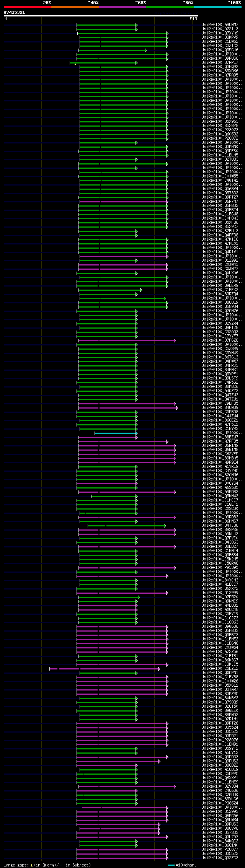The height and width of the screenshot is (868, 245).
Task: Select label UniRef100_Q4PF38
Action: tap(220, 235)
